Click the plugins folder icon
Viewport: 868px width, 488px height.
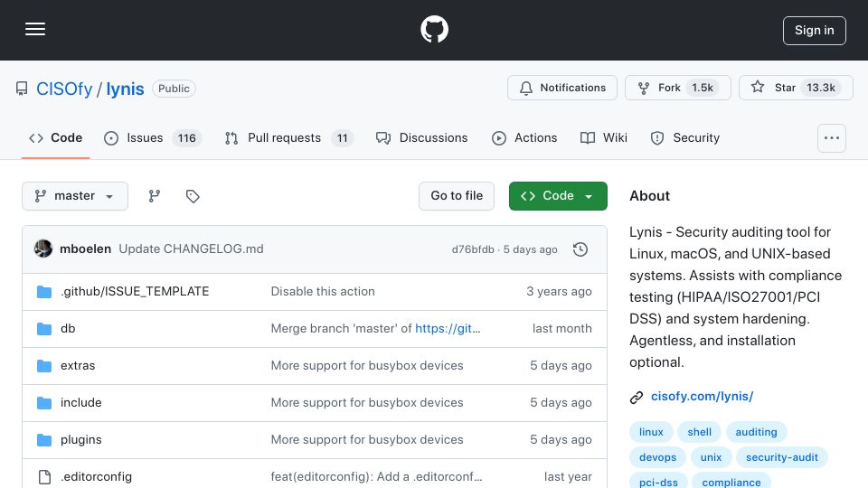(x=44, y=440)
